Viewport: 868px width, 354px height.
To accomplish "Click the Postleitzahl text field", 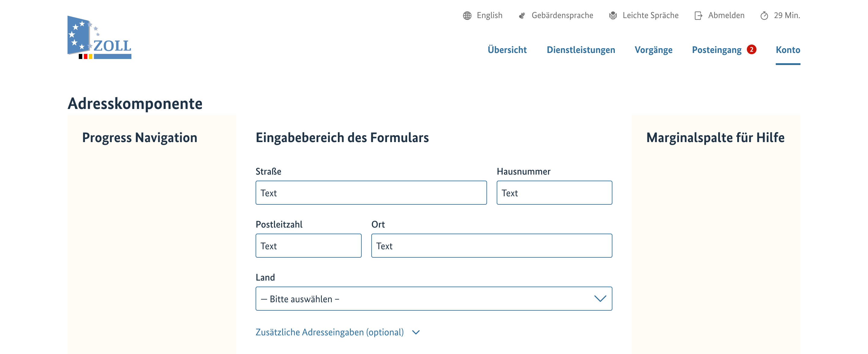I will click(x=308, y=246).
